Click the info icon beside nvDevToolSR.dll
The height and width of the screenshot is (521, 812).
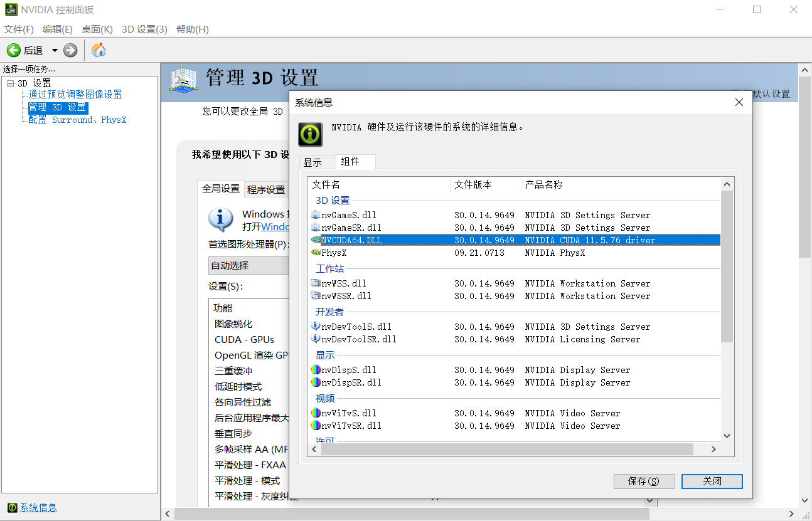click(316, 339)
